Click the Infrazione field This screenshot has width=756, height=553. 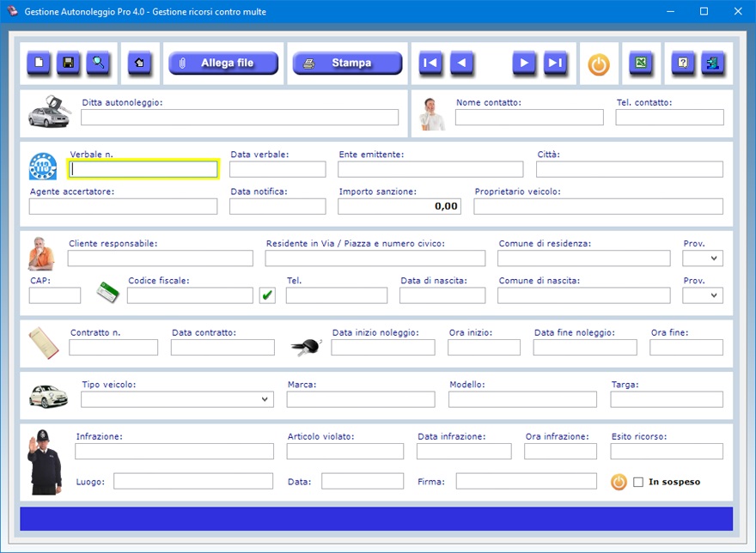174,452
